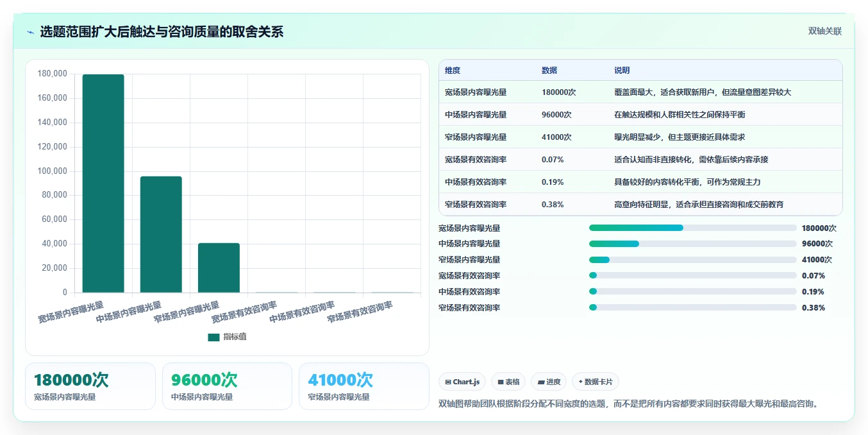
Task: Click 中场景有效咨询率 in the table's 维度 column
Action: [x=476, y=182]
